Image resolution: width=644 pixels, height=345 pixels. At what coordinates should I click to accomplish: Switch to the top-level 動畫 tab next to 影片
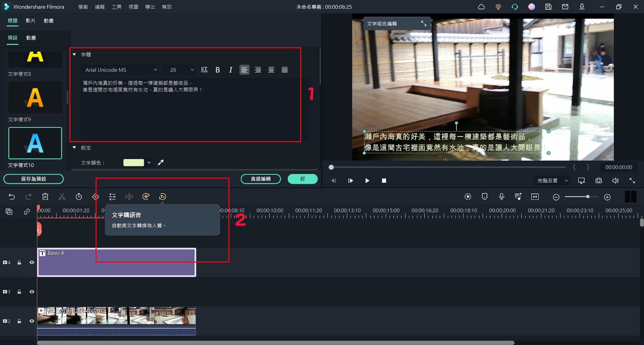[49, 21]
